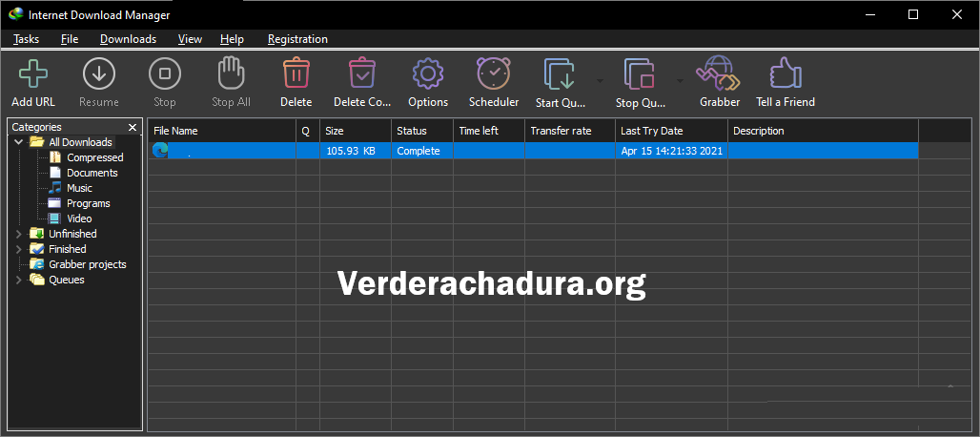Sort by the Description column header
Screen dimensions: 980x437
pos(823,131)
